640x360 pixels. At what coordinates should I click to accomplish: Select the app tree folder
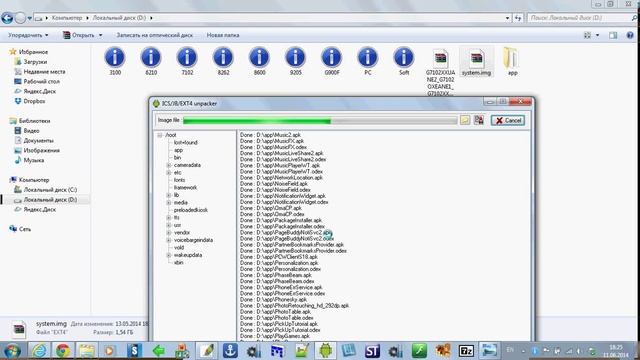click(x=178, y=150)
